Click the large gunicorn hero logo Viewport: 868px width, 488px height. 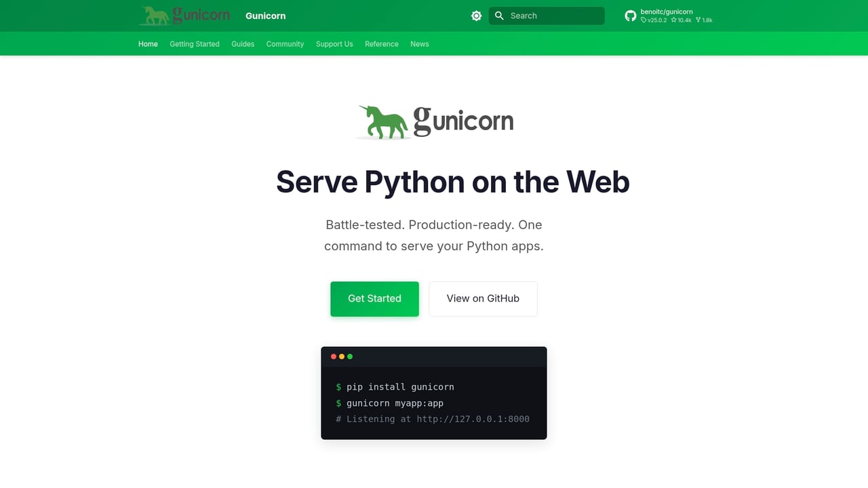pos(434,121)
